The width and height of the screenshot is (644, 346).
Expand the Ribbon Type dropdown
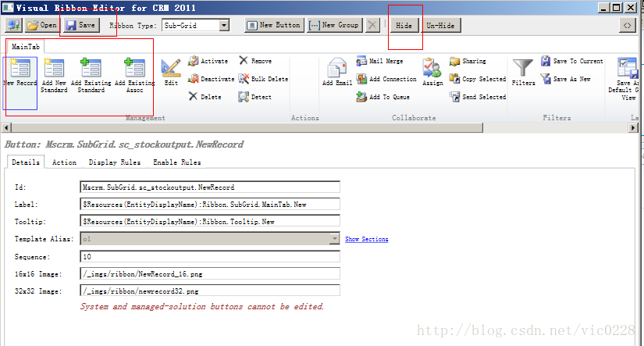point(223,26)
